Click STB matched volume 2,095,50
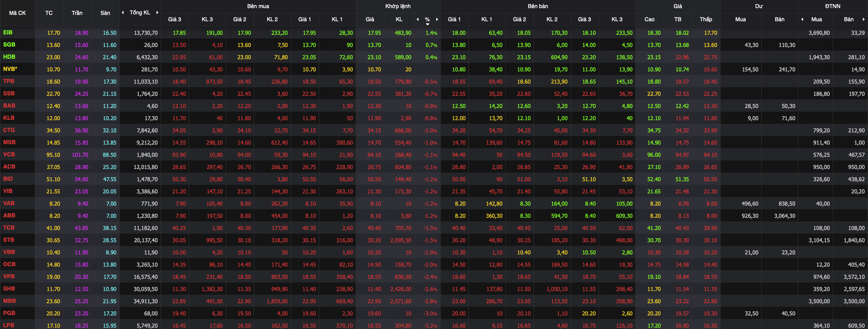Image resolution: width=868 pixels, height=329 pixels. point(401,240)
